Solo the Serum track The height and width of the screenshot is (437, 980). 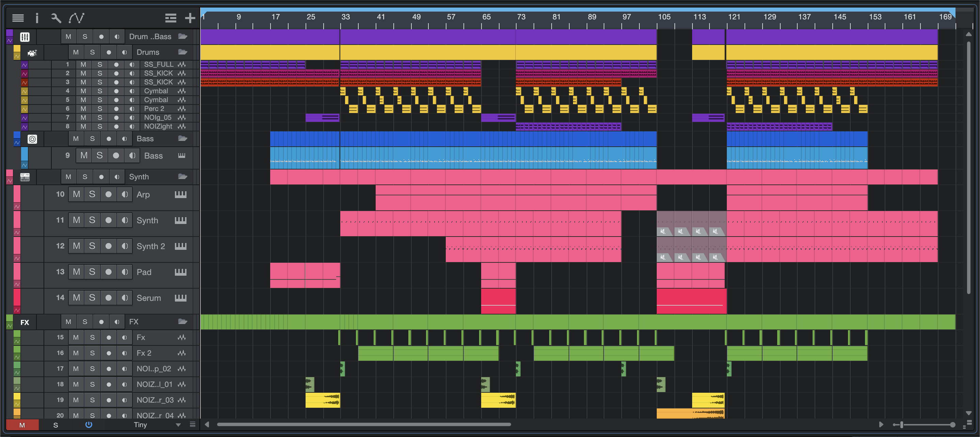click(x=92, y=298)
